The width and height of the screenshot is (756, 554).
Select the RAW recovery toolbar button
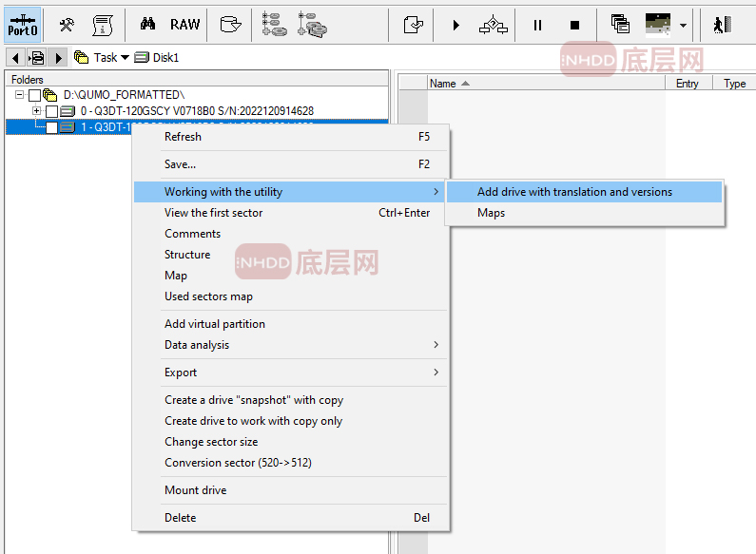point(185,25)
